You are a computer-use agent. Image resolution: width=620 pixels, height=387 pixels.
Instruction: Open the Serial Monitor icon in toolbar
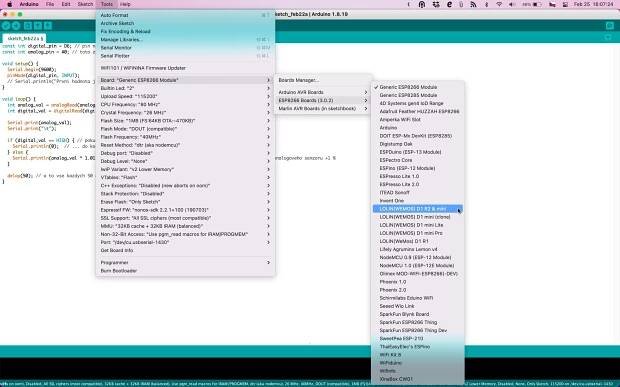click(609, 26)
